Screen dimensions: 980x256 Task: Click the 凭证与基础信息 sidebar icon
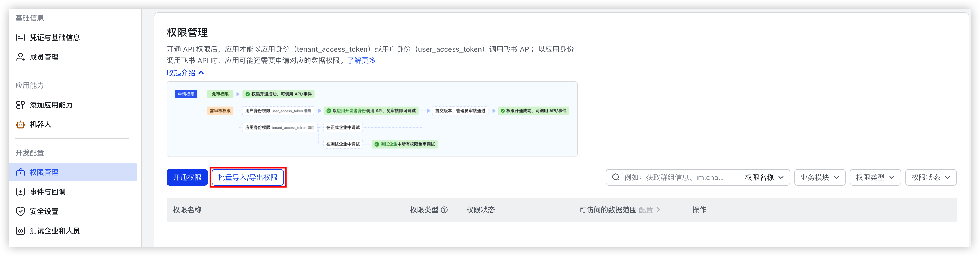coord(21,37)
